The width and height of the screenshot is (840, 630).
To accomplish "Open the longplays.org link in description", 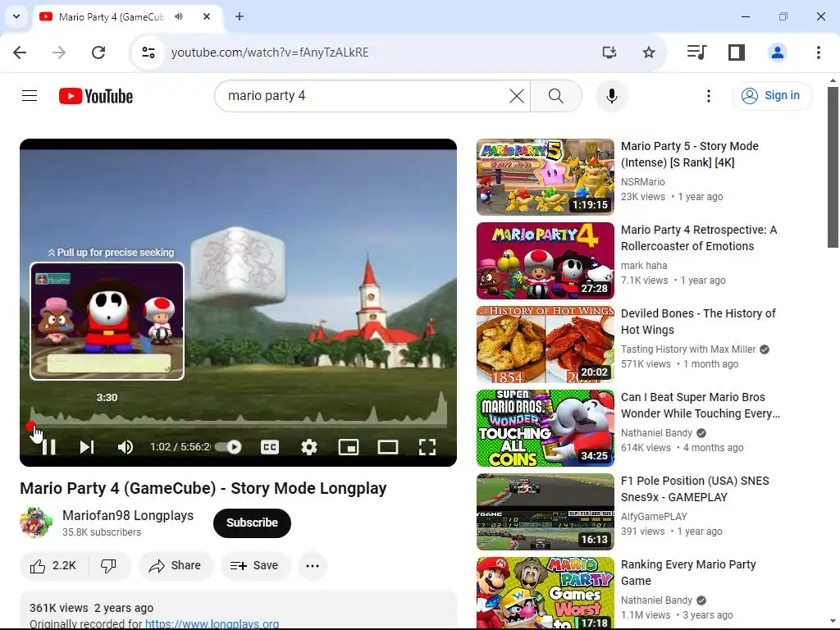I will (x=212, y=623).
